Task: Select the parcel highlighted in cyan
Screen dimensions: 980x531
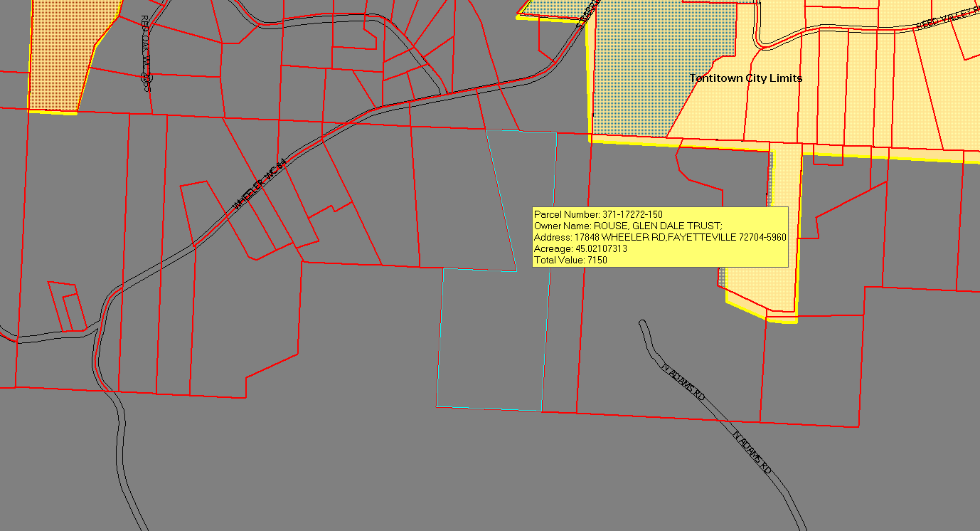Action: [491, 335]
